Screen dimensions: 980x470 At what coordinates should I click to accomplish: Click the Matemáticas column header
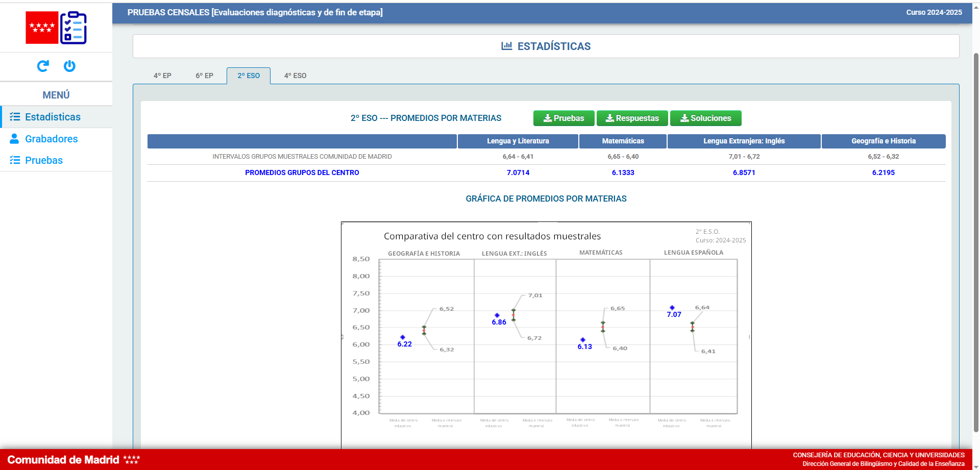tap(623, 141)
